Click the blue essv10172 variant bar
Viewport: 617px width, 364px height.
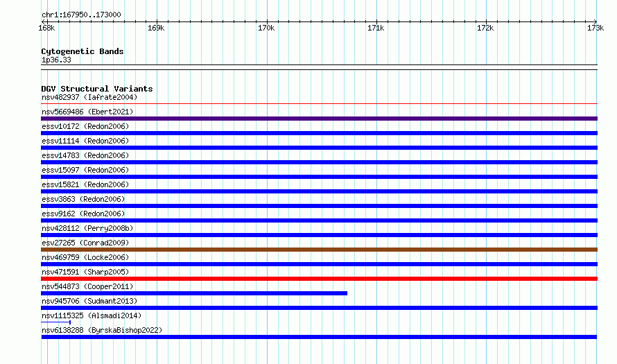click(x=319, y=133)
